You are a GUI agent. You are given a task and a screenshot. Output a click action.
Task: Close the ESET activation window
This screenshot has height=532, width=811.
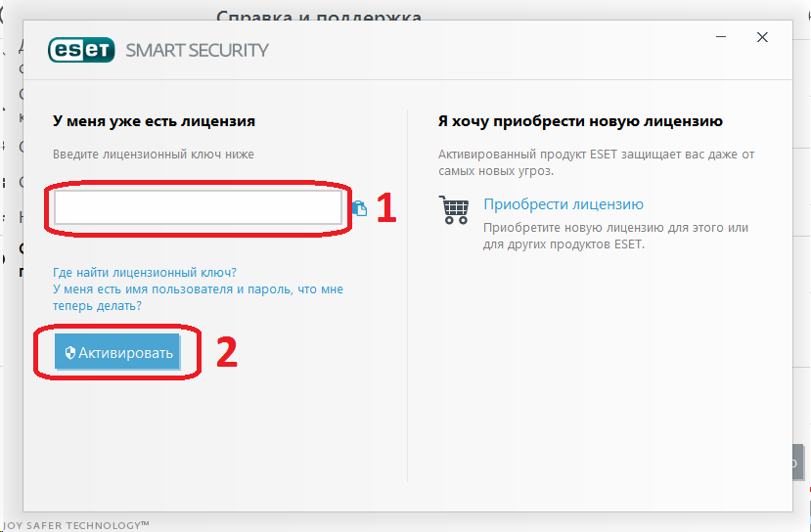coord(762,37)
